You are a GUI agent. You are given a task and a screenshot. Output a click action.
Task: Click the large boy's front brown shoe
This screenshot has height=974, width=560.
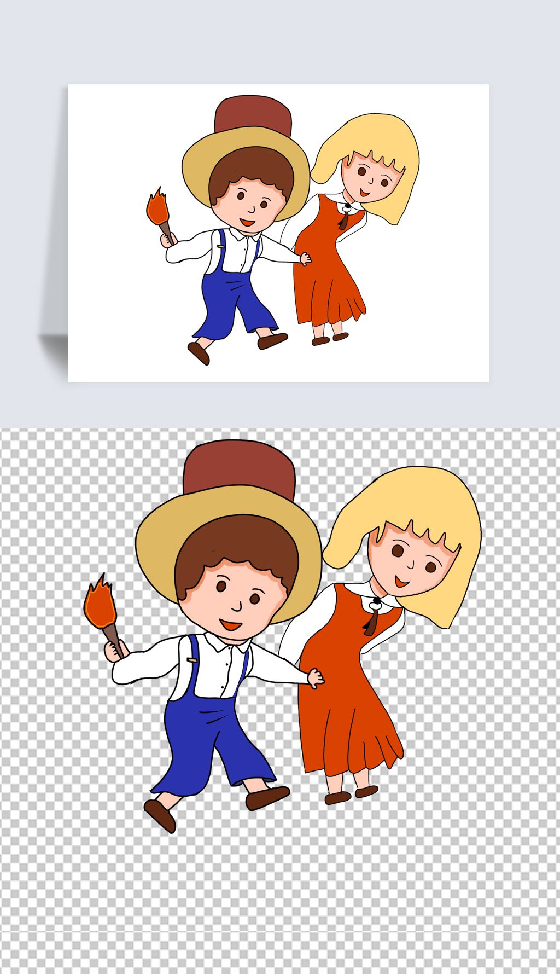click(x=267, y=797)
